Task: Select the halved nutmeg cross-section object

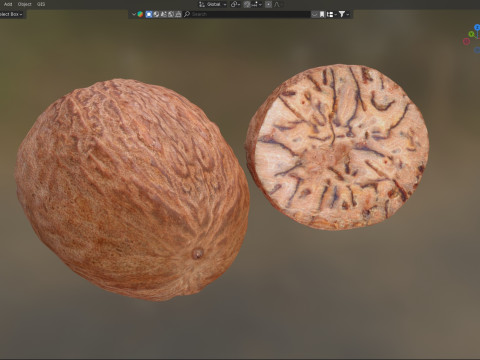Action: 337,147
